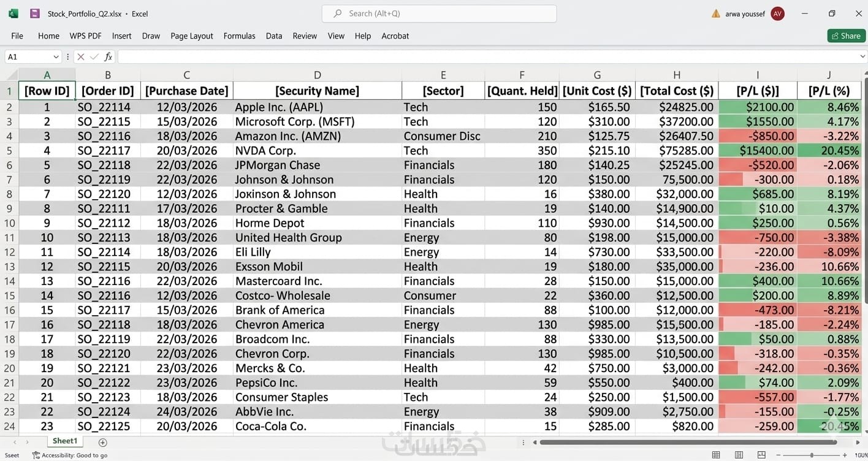The image size is (868, 461).
Task: Click the $15400.00 profit cell
Action: pos(758,150)
